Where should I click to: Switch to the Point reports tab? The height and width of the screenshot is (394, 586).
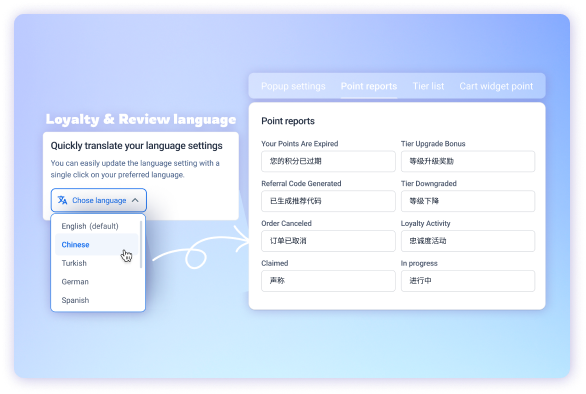368,86
